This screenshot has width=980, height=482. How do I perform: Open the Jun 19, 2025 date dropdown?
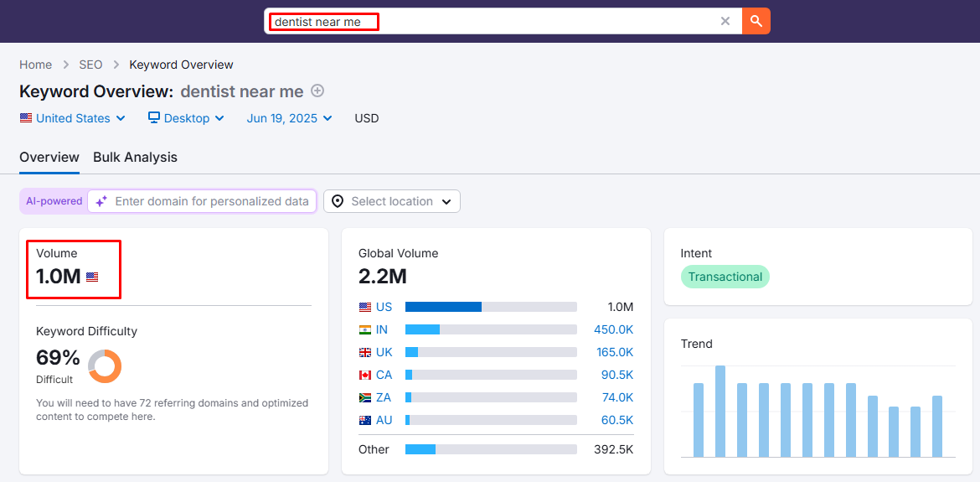(289, 118)
